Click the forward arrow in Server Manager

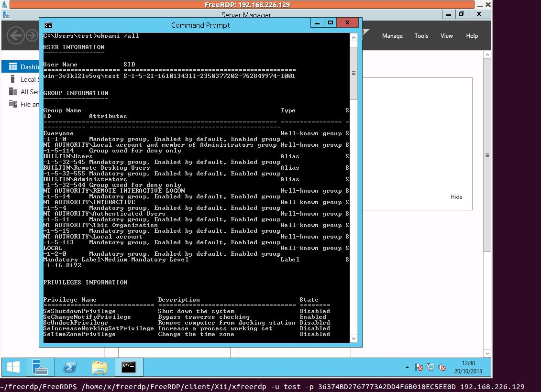tap(32, 35)
